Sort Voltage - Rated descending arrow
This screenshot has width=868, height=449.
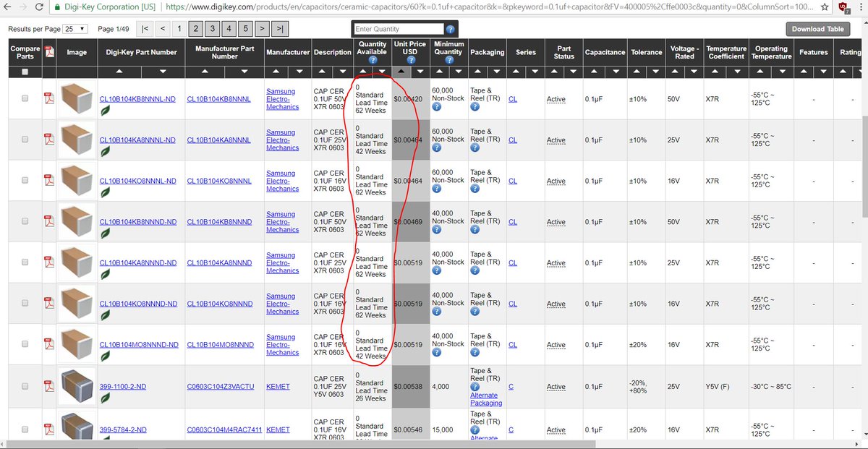click(694, 72)
